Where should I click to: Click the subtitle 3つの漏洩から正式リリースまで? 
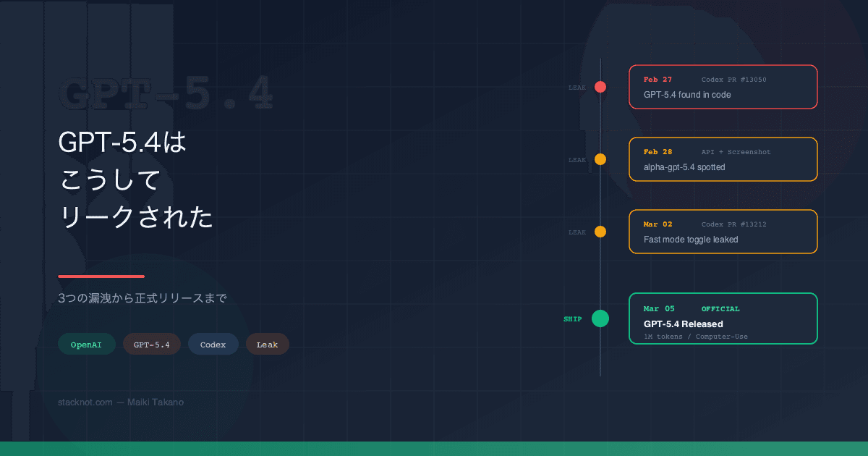[142, 298]
